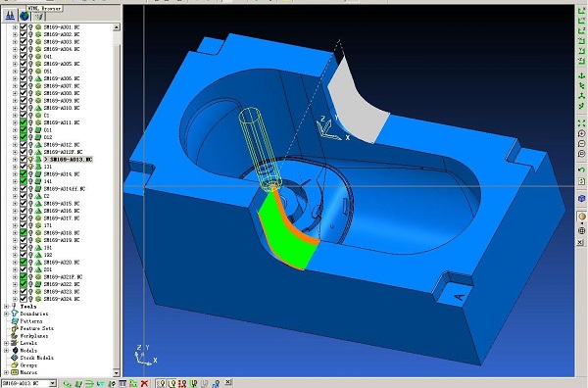The width and height of the screenshot is (588, 388).
Task: Expand the Models branch
Action: [7, 350]
